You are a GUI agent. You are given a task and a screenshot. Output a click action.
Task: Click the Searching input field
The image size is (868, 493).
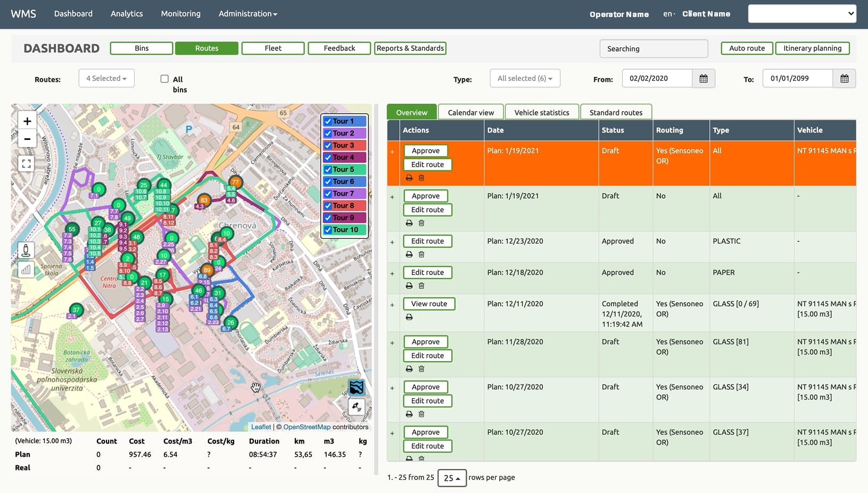point(654,48)
